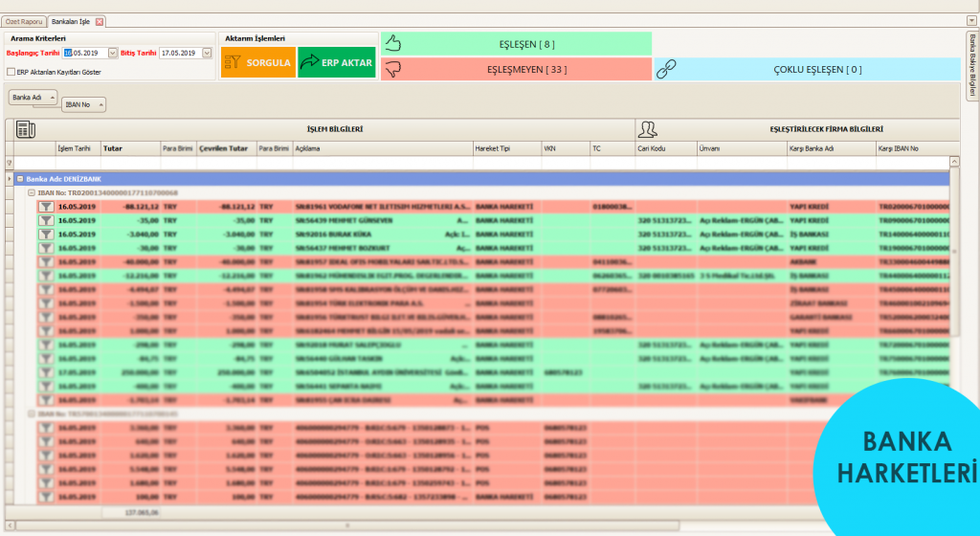Click the ledger icon next to İŞLEM BİLGİLERİ
The height and width of the screenshot is (536, 980).
coord(26,129)
